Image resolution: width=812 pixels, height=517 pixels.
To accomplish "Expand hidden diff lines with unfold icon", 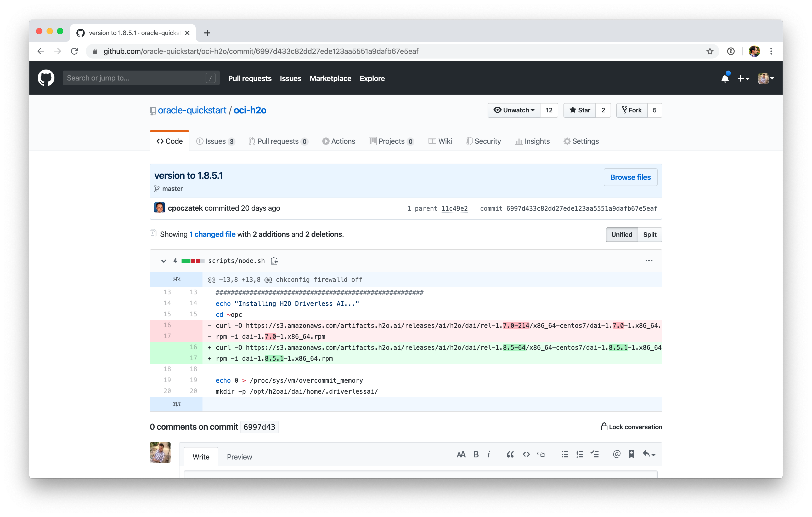I will tap(176, 279).
